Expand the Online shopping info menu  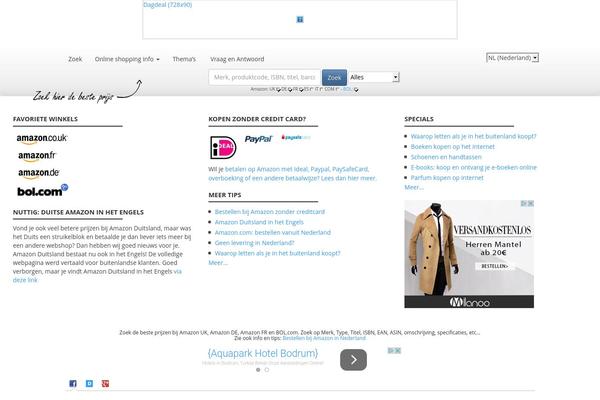coord(127,59)
